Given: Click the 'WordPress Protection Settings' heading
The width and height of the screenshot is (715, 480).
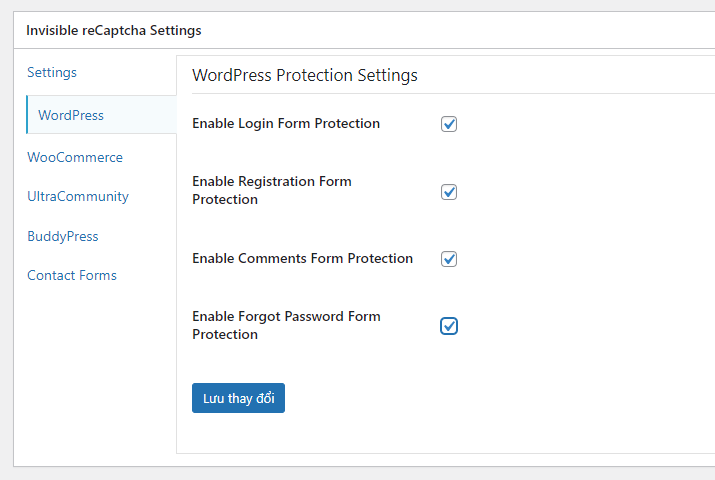Looking at the screenshot, I should (x=305, y=75).
